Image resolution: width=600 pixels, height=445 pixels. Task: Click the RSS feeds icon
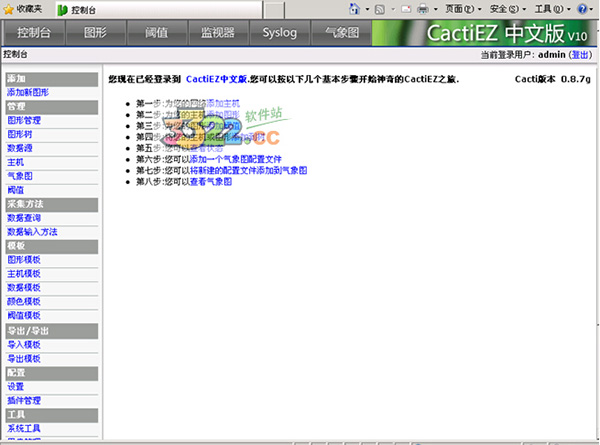pyautogui.click(x=379, y=9)
